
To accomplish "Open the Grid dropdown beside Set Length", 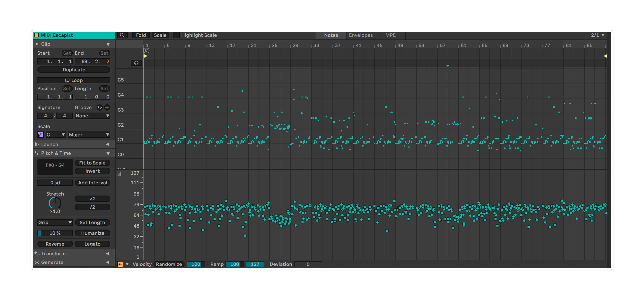I will pyautogui.click(x=55, y=223).
